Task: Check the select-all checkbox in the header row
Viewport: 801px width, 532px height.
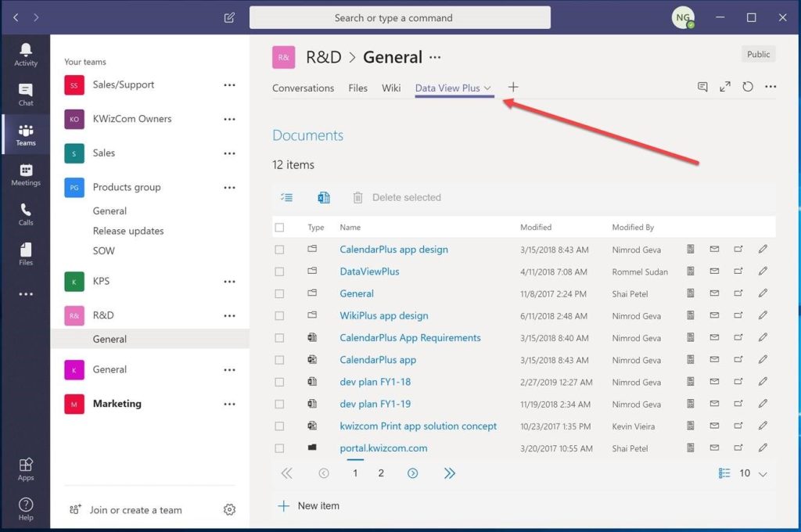Action: click(x=280, y=227)
